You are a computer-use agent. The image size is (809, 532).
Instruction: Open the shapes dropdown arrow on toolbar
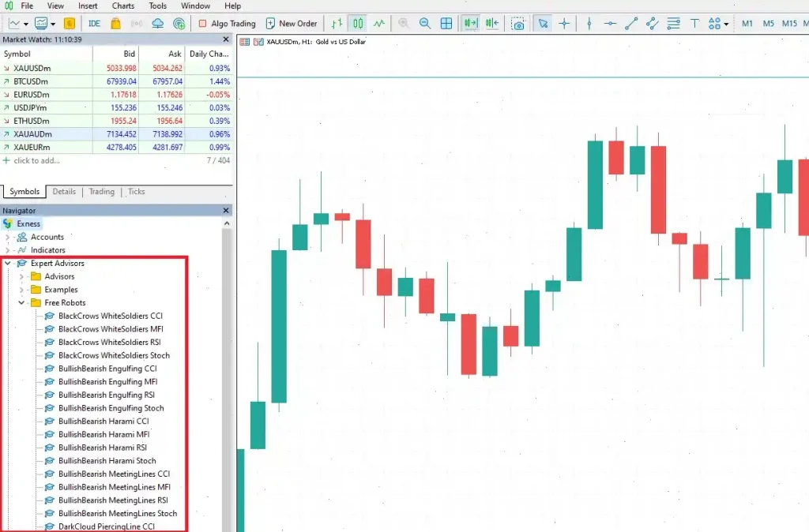tap(727, 24)
